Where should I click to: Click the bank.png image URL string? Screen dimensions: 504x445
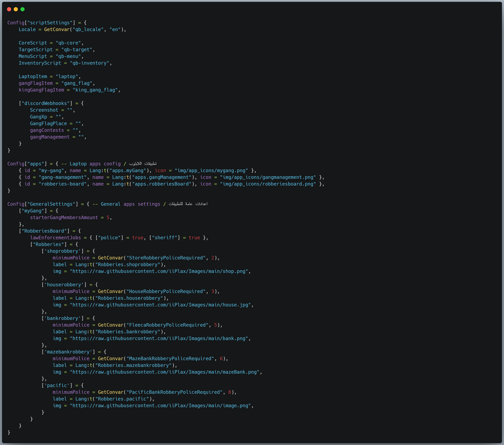[x=159, y=339]
